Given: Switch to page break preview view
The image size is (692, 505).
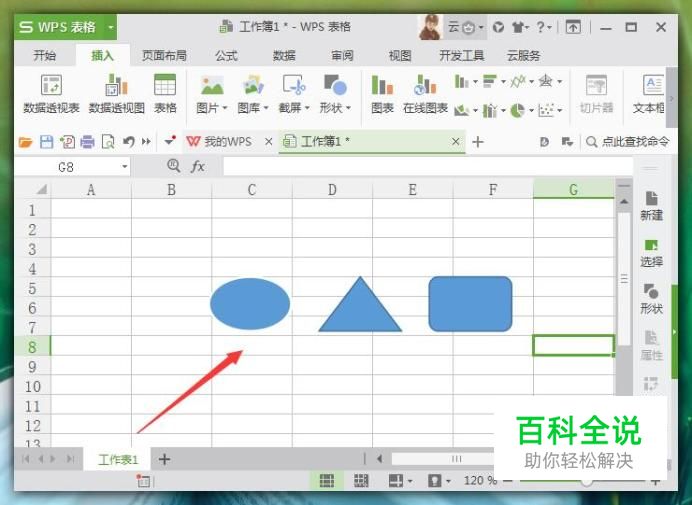Looking at the screenshot, I should pyautogui.click(x=361, y=481).
